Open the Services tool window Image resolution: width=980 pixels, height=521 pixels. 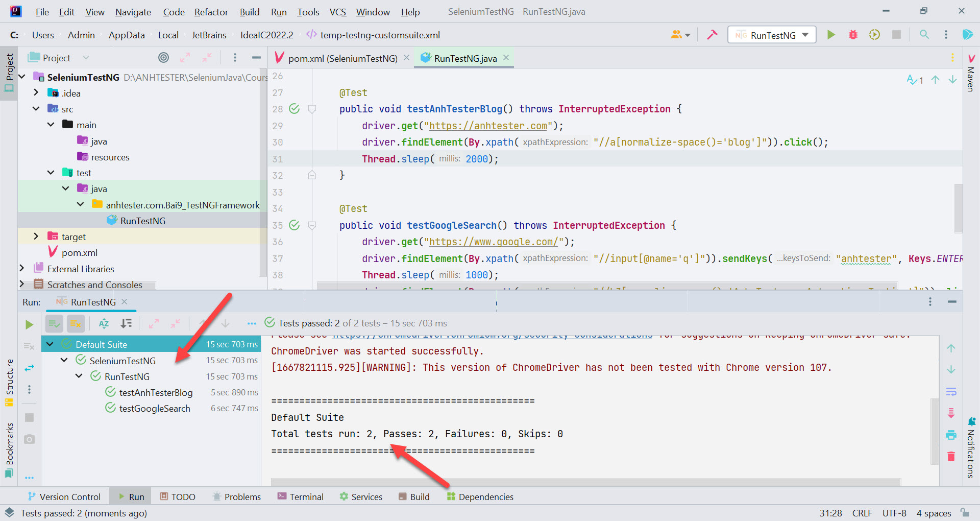click(360, 496)
